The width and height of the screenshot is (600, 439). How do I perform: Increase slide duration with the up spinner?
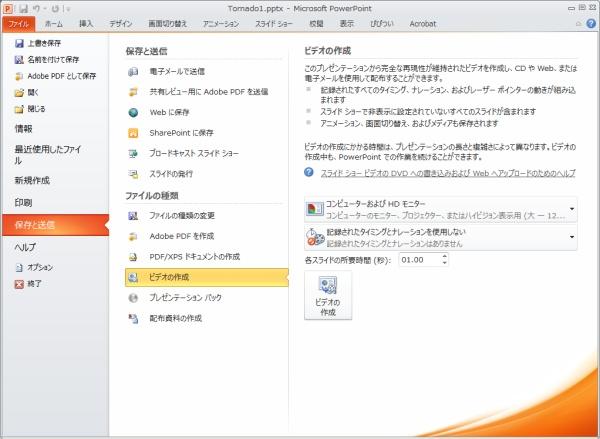(x=444, y=256)
